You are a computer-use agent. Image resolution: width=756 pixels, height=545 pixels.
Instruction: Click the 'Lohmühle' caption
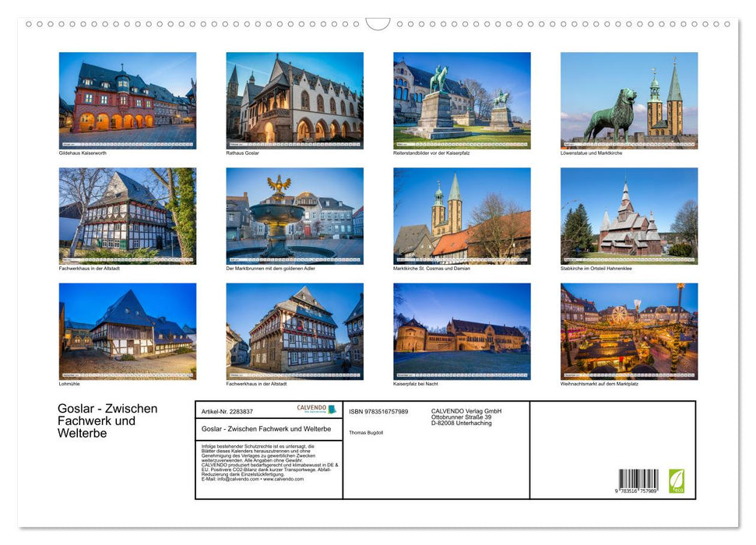(x=69, y=384)
